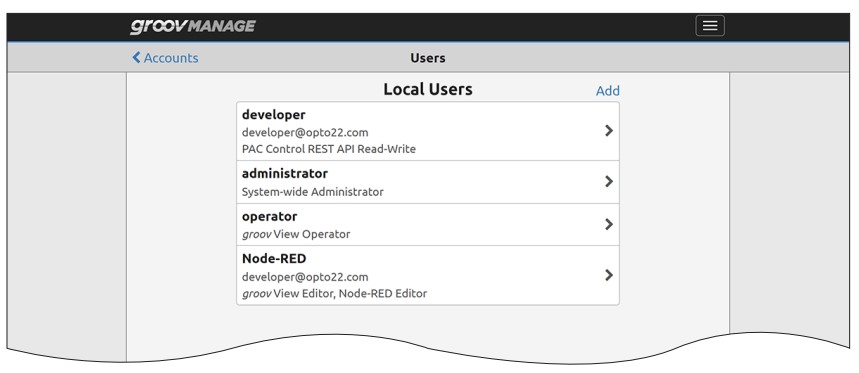Click the Local Users heading
859x373 pixels.
click(428, 89)
